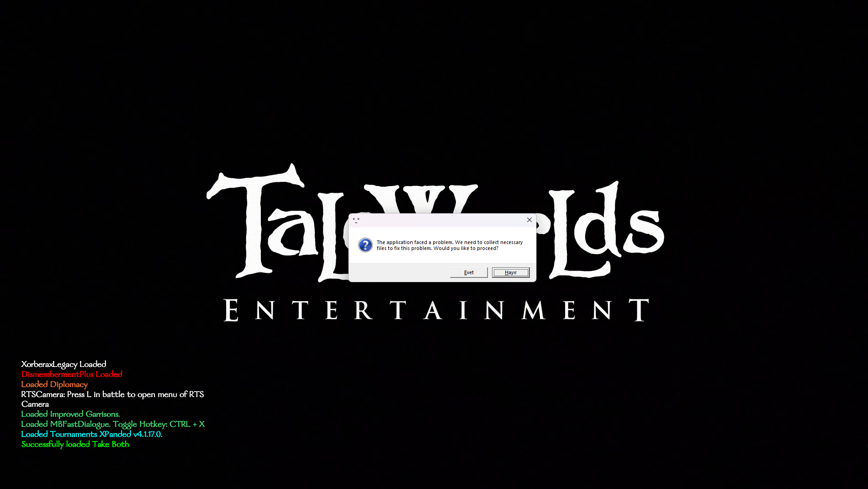868x489 pixels.
Task: Click the blue question mark icon
Action: (x=365, y=245)
